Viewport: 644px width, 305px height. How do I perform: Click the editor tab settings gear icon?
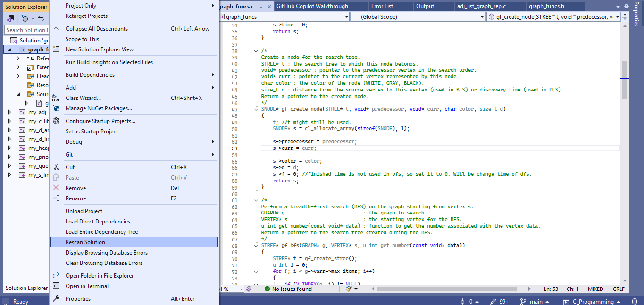pos(626,6)
